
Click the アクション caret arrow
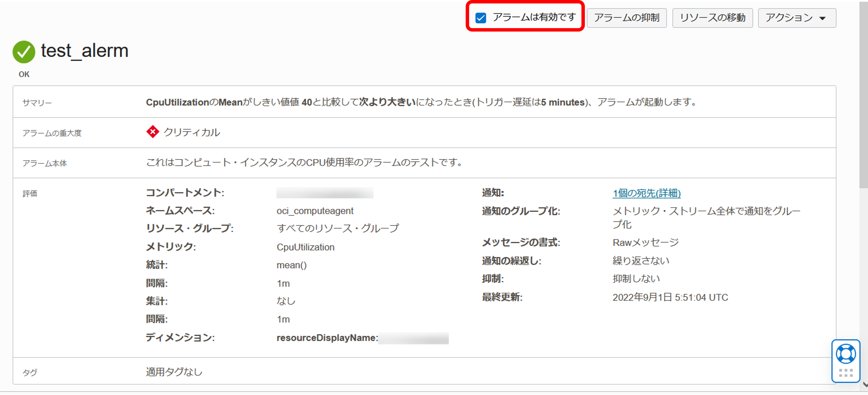[822, 18]
